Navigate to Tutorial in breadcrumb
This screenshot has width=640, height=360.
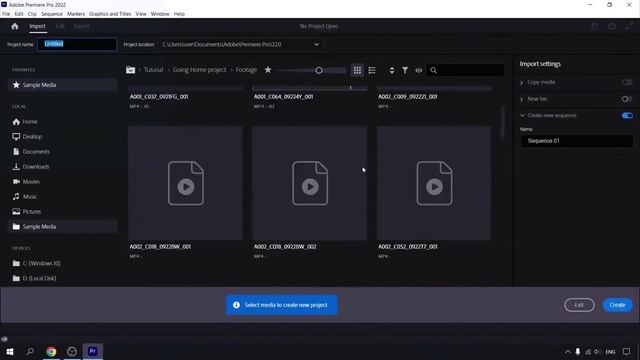(x=153, y=70)
